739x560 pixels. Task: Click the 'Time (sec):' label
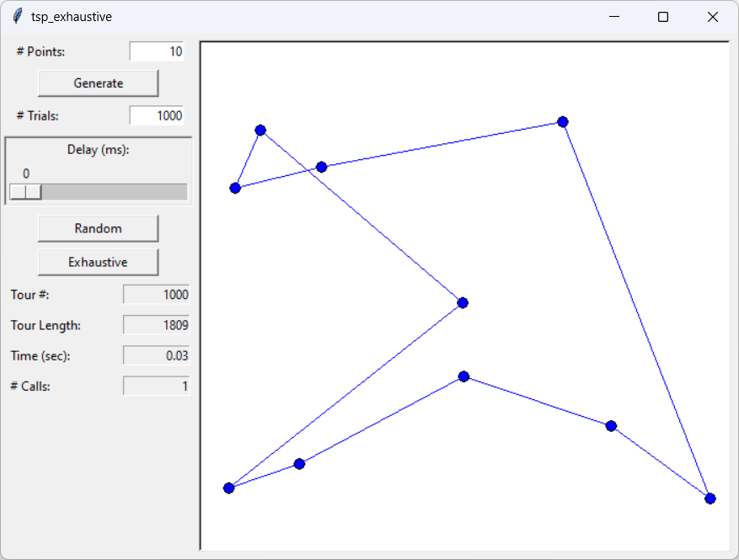(x=40, y=356)
